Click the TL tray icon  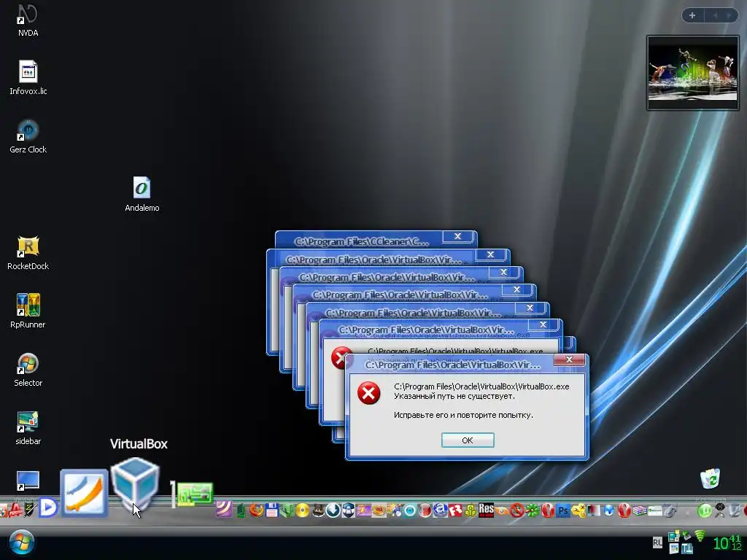(687, 548)
